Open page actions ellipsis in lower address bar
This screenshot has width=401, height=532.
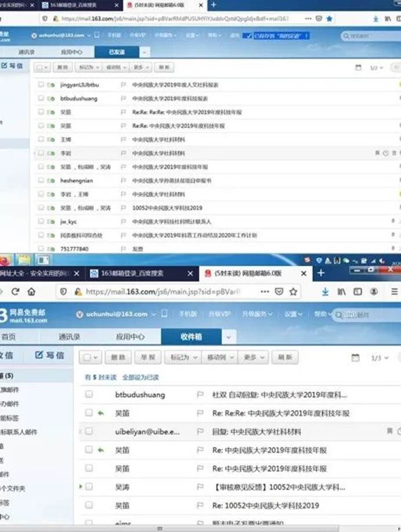265,291
